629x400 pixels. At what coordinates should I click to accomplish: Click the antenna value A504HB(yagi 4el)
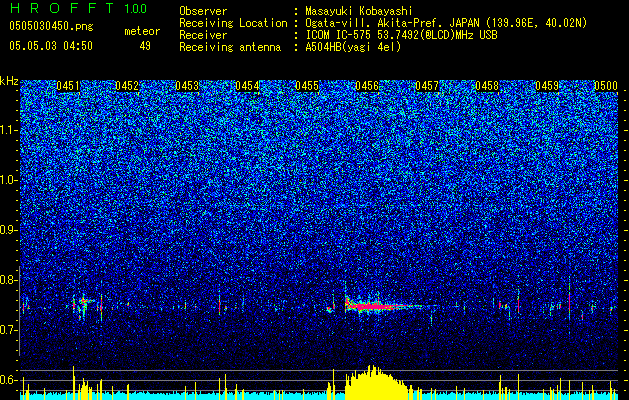click(x=353, y=47)
